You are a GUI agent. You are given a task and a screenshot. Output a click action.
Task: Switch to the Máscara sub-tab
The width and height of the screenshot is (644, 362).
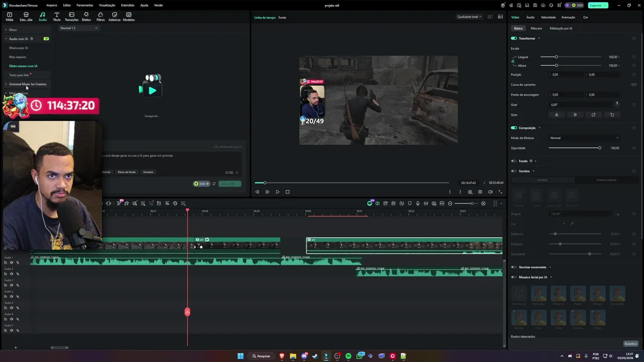536,28
